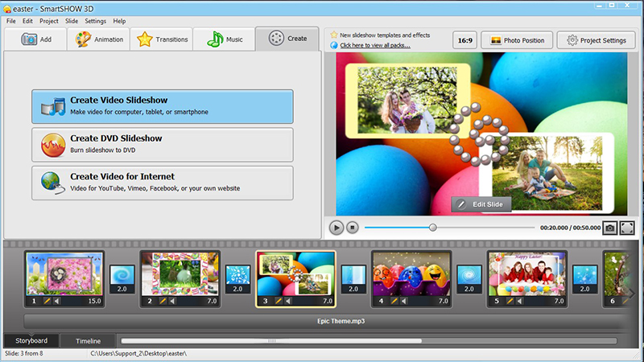The height and width of the screenshot is (362, 644).
Task: Click the transition between slides 5 and 6
Action: click(585, 279)
